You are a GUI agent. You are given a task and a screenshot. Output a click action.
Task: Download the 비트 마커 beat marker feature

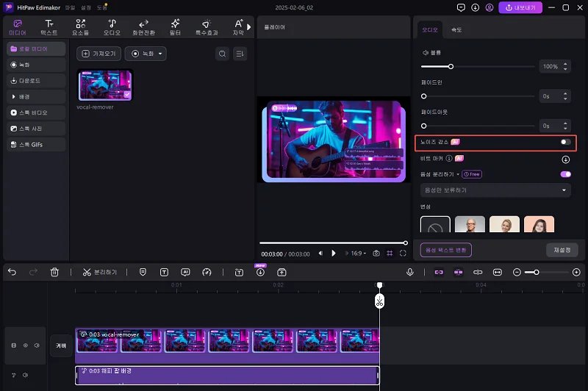tap(565, 159)
